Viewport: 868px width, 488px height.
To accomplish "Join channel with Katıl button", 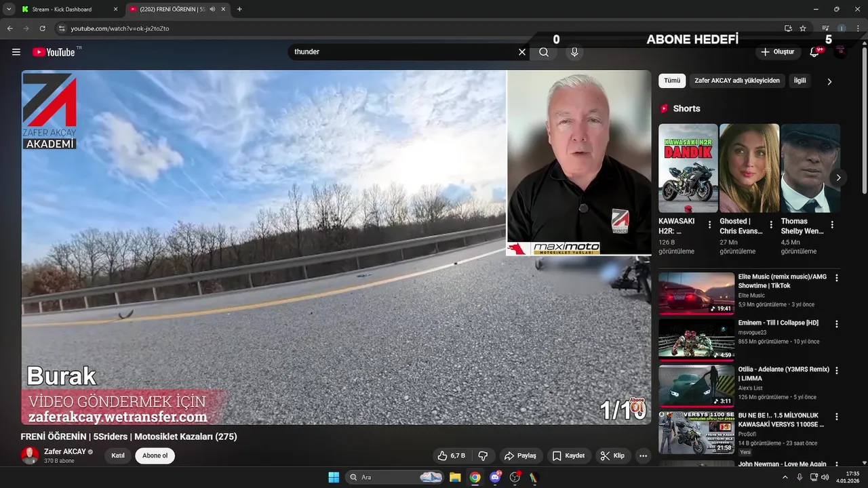I will click(x=118, y=455).
